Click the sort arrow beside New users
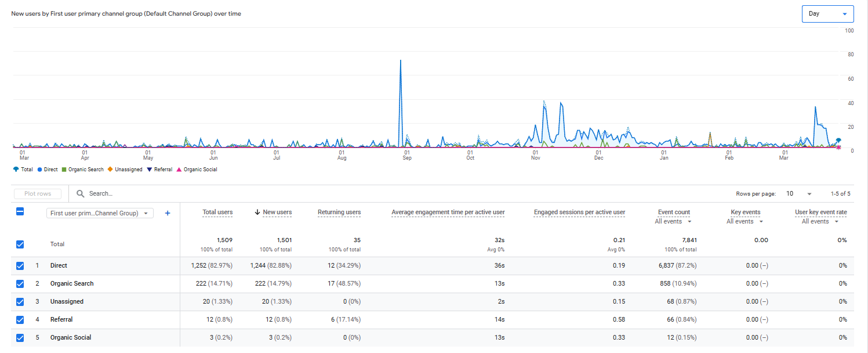 point(257,212)
